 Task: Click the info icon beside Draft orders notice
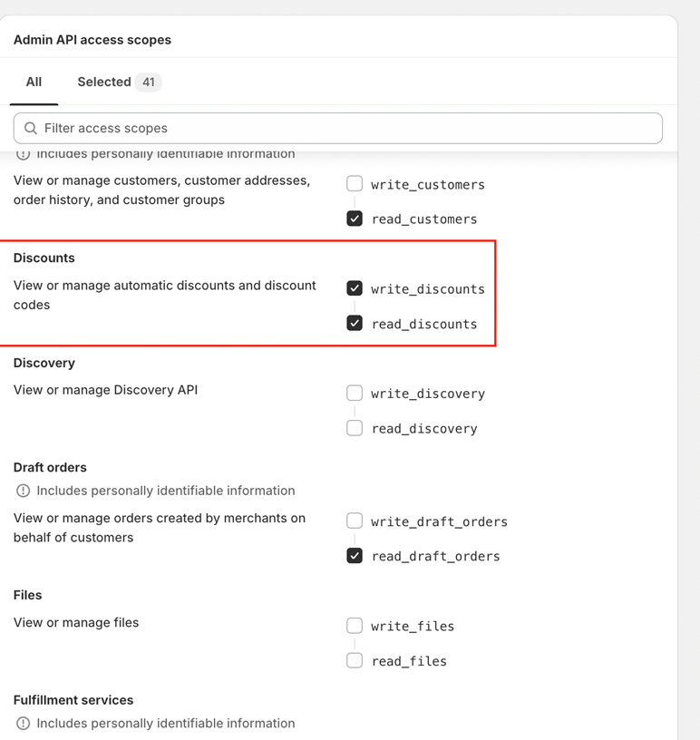pyautogui.click(x=24, y=491)
